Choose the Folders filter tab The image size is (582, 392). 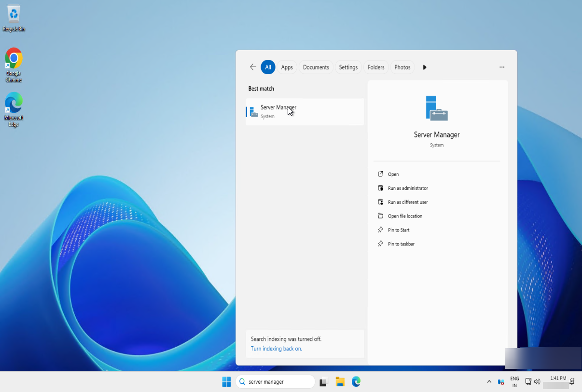pos(376,68)
